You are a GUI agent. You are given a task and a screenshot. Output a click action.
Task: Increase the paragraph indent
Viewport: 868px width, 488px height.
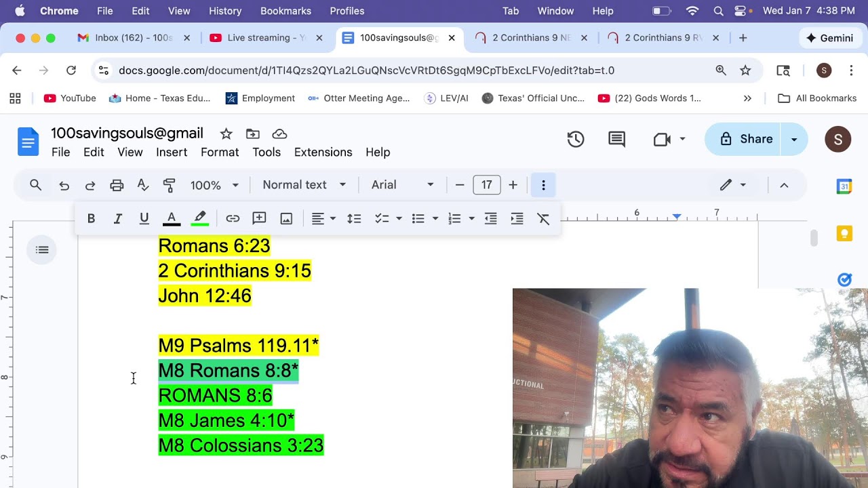coord(517,218)
